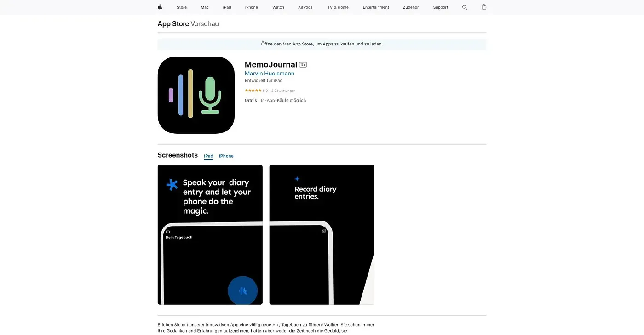Image resolution: width=644 pixels, height=335 pixels.
Task: Click the Screenshots section heading
Action: (x=178, y=155)
